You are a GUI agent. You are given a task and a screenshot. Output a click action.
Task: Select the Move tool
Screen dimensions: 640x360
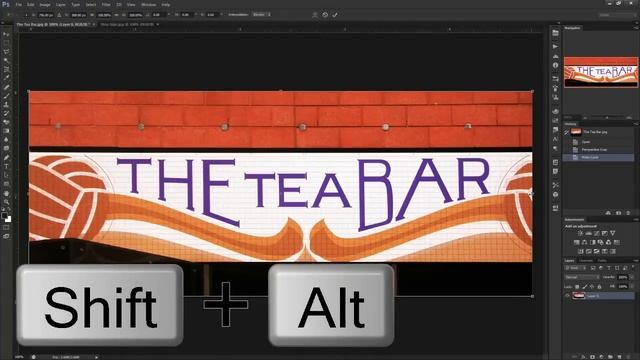(x=6, y=34)
